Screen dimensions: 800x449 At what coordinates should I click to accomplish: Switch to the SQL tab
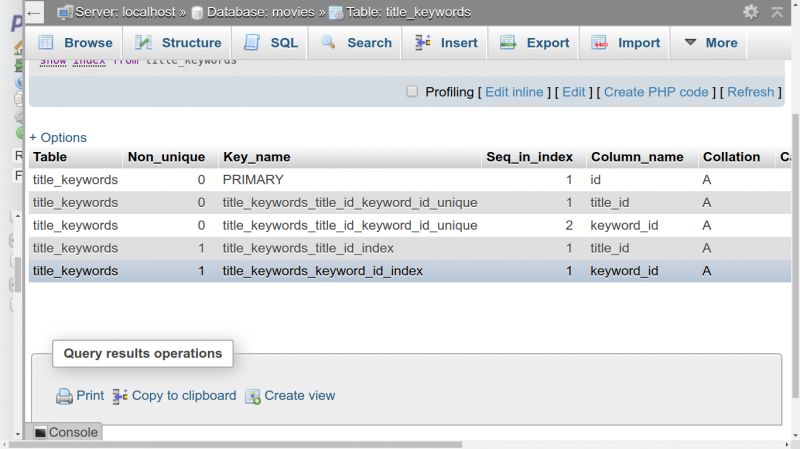pyautogui.click(x=271, y=43)
